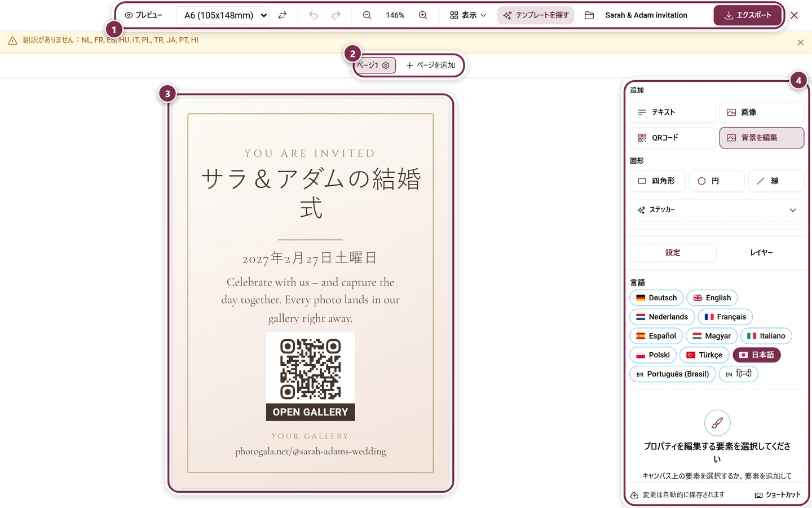Select Türkçe language
The width and height of the screenshot is (812, 508).
coord(704,355)
